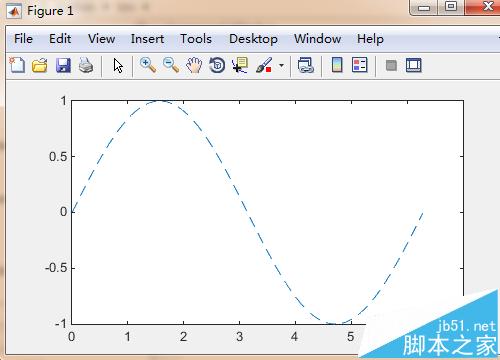This screenshot has height=360, width=500.
Task: Print figure with the printer icon
Action: (86, 65)
